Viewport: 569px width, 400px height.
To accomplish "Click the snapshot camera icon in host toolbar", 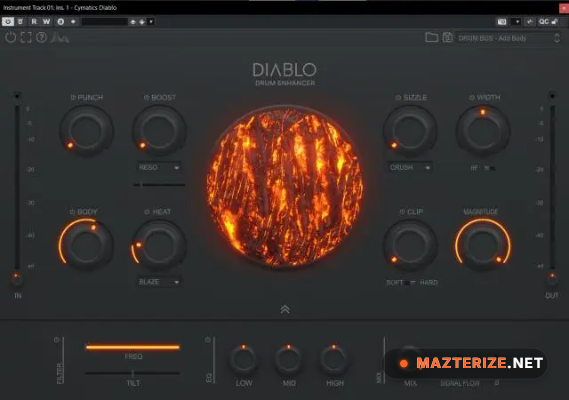I will 502,22.
